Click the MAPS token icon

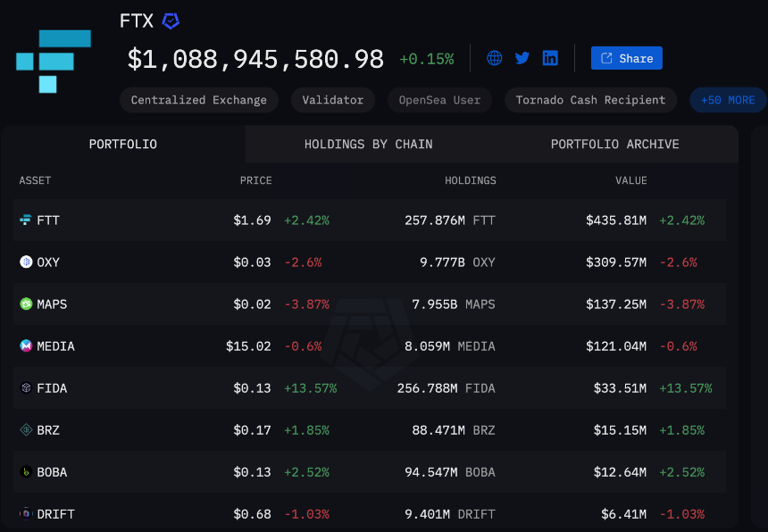tap(26, 303)
